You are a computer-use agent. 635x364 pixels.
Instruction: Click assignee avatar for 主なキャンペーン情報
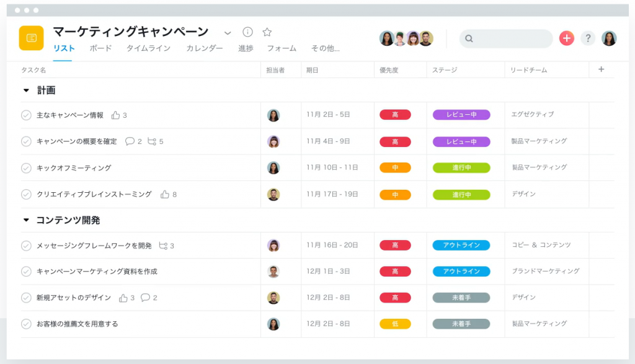point(273,115)
